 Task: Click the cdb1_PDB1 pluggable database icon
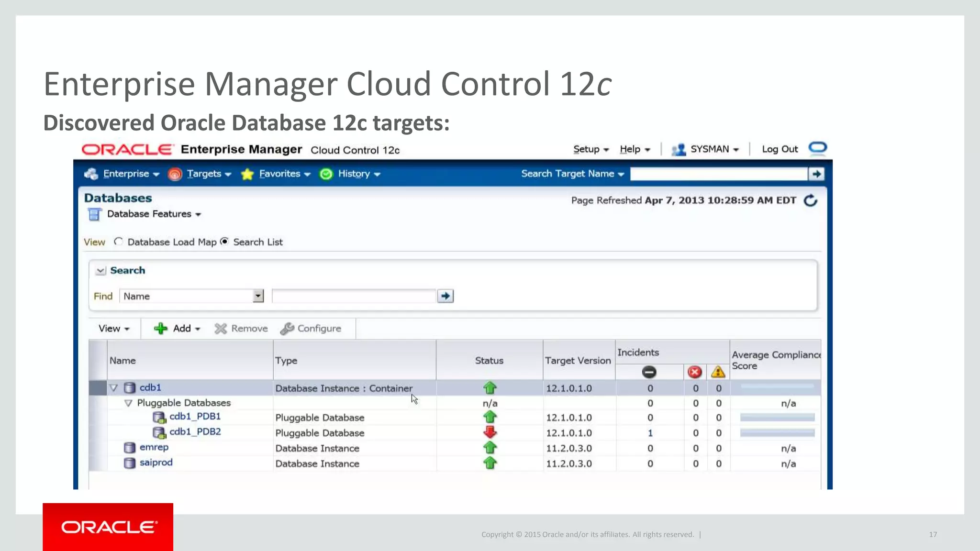(159, 418)
